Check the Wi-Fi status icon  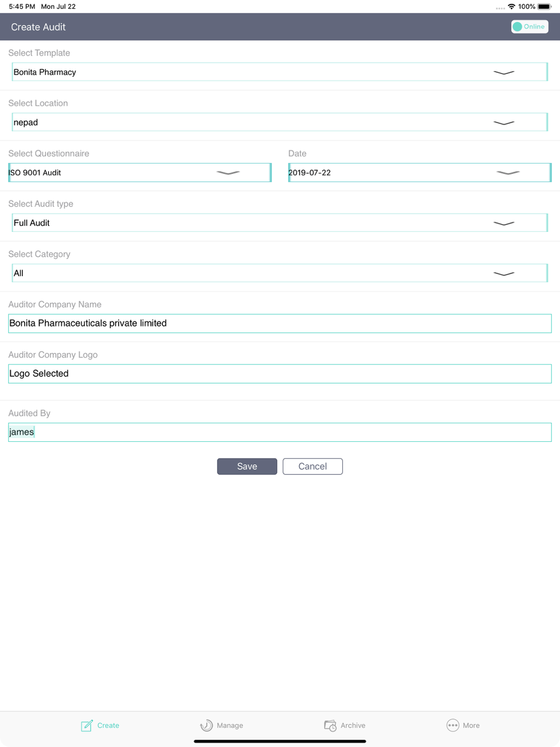[511, 7]
